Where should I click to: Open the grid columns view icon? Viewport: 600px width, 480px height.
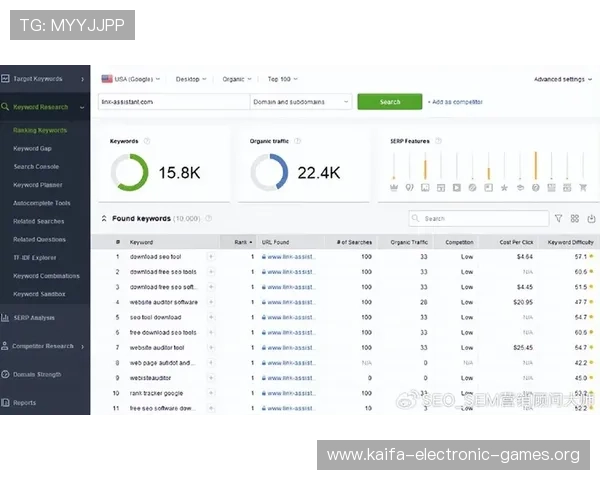[575, 218]
